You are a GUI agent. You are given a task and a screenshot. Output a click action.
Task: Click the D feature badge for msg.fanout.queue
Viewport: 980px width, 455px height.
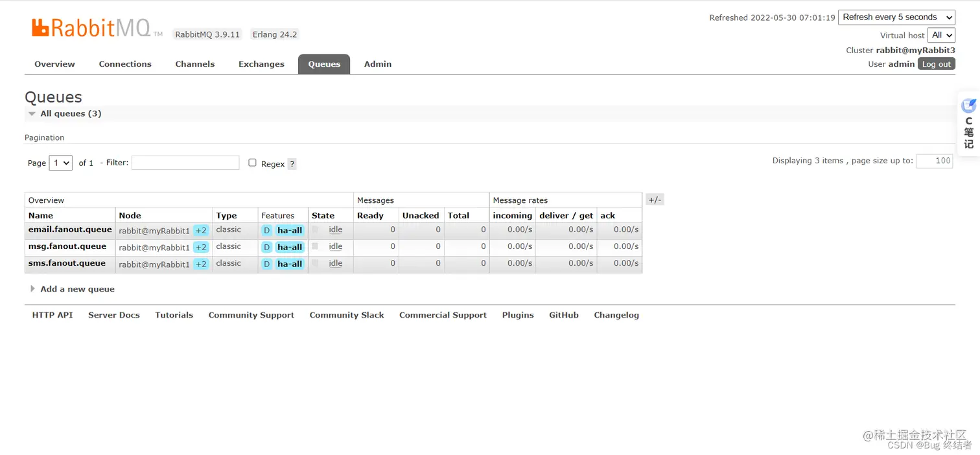coord(266,247)
